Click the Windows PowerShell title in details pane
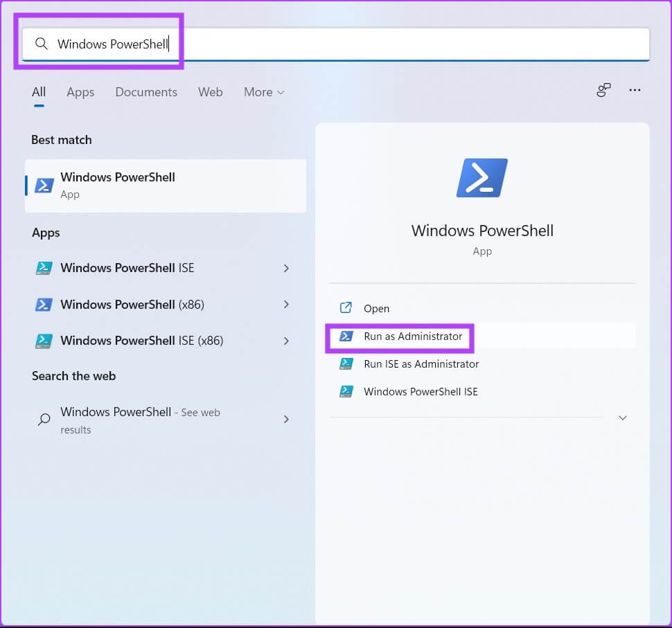 tap(482, 231)
